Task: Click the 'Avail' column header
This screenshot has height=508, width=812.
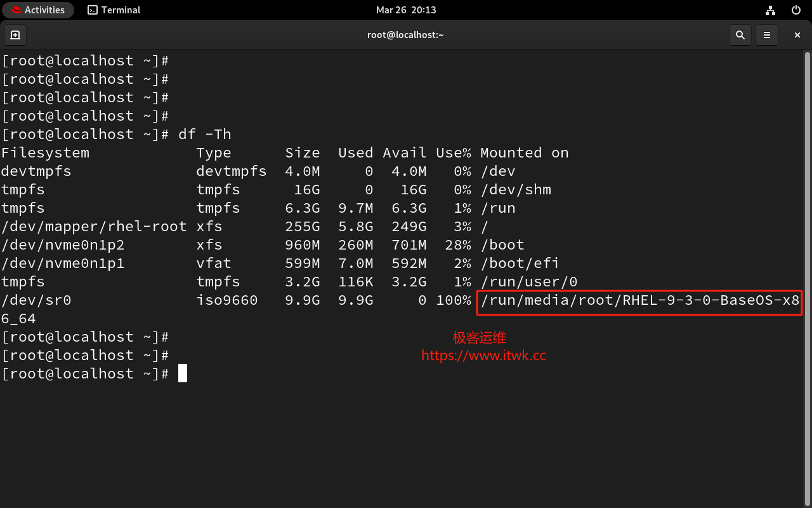Action: coord(405,153)
